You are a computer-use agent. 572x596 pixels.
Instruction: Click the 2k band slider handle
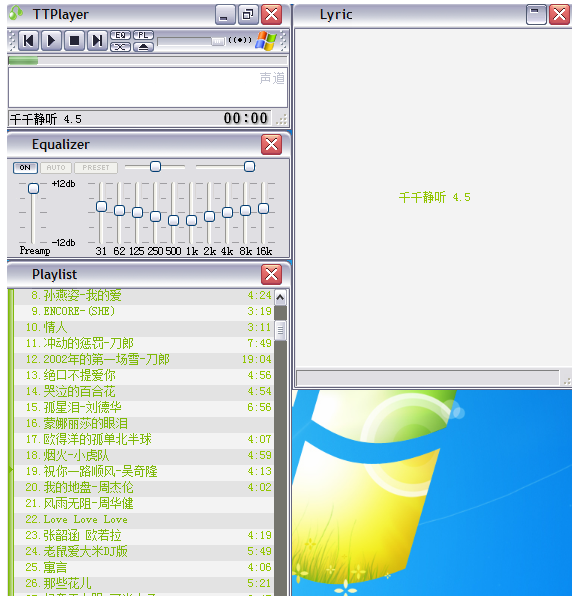click(209, 216)
